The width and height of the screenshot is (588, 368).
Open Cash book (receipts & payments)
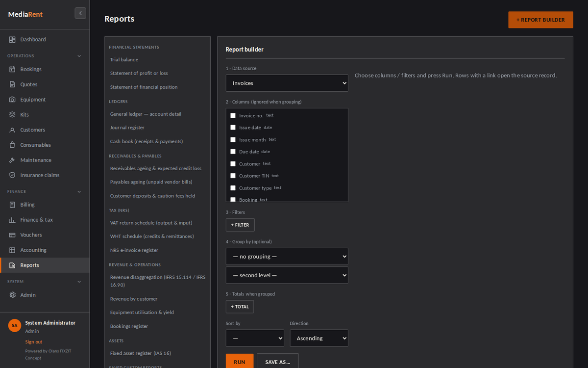pos(147,141)
